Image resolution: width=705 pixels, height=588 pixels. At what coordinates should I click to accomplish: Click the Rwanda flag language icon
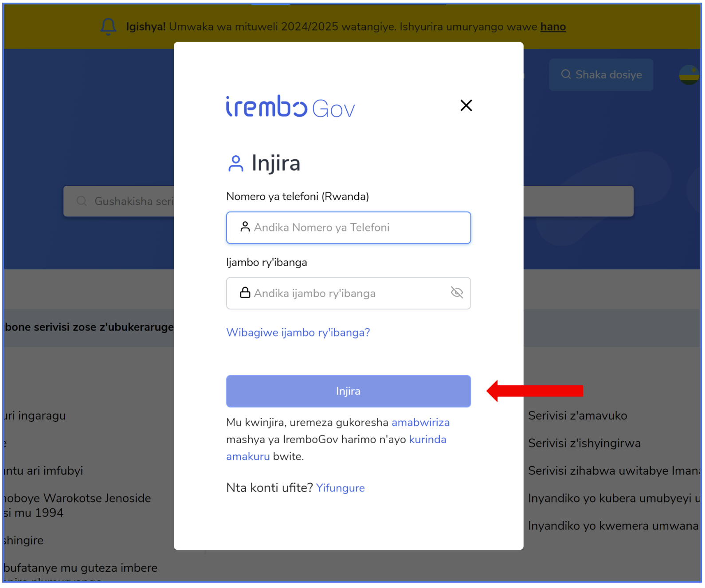(x=689, y=75)
